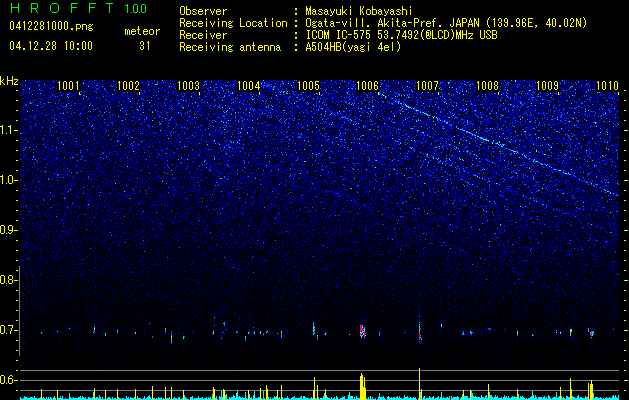Viewport: 629px width, 400px height.
Task: Click the meteor label
Action: [x=142, y=31]
